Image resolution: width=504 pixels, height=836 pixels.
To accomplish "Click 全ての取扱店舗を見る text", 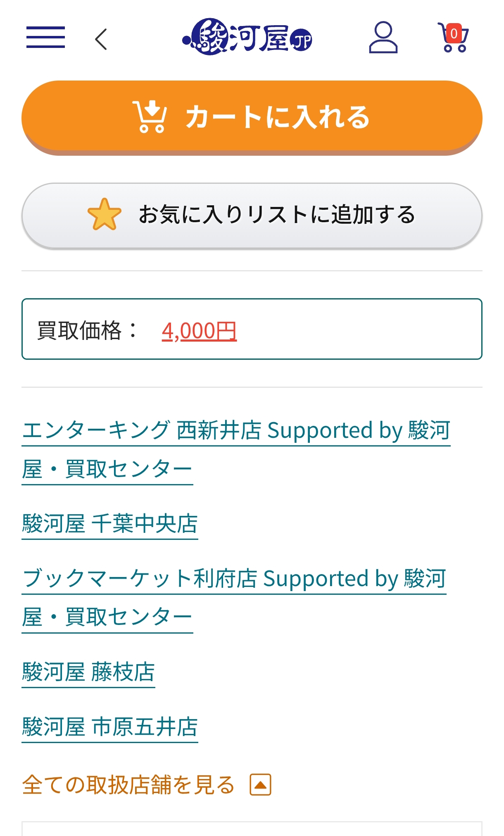I will pyautogui.click(x=128, y=785).
